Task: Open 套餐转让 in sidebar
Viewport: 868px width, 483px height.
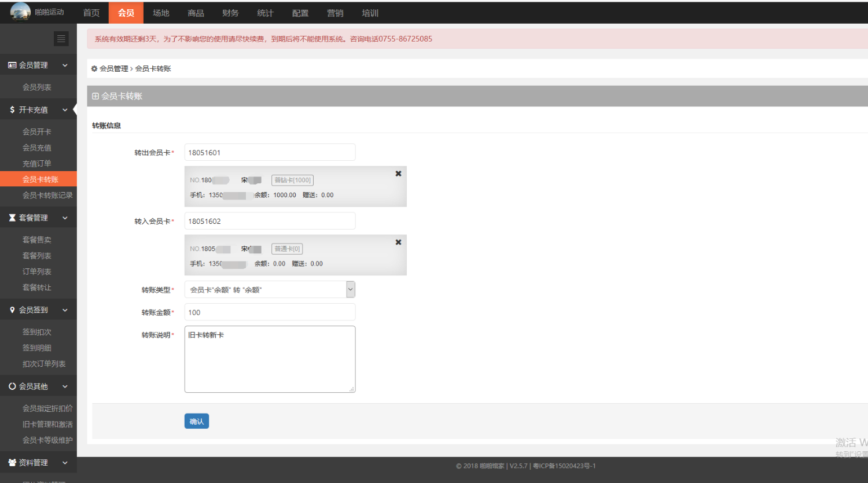Action: 38,287
